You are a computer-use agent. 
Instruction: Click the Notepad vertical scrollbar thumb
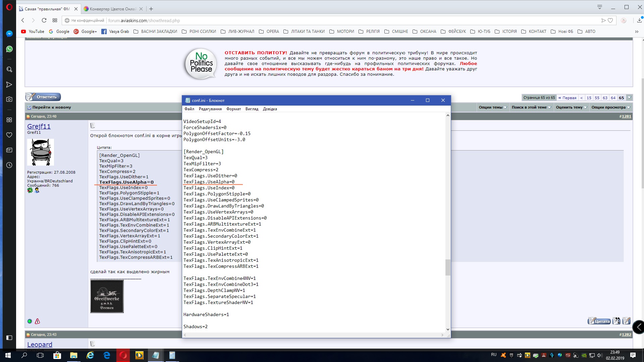tap(447, 267)
